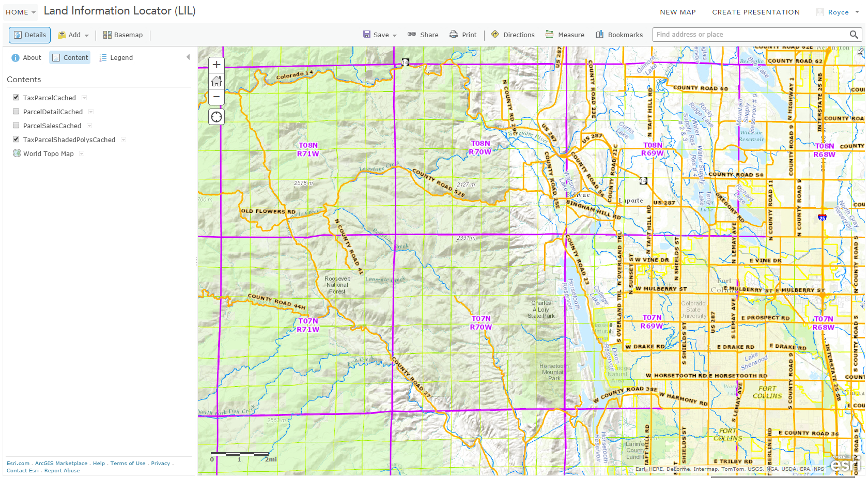Screen dimensions: 868x478
Task: Click the ParcelSalesCached layer name
Action: click(52, 126)
